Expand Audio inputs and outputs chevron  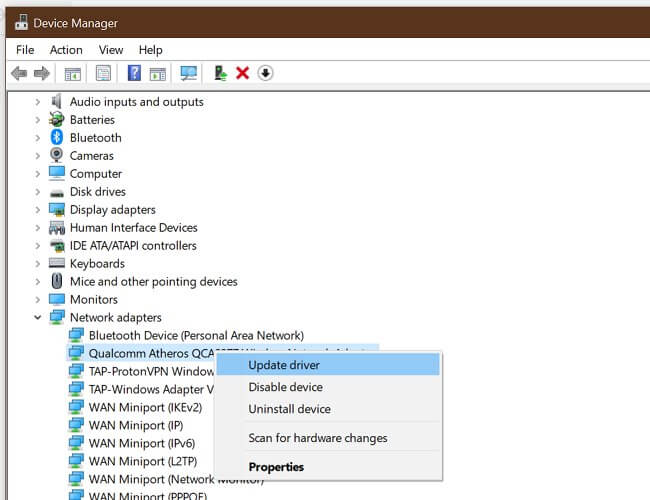click(38, 102)
